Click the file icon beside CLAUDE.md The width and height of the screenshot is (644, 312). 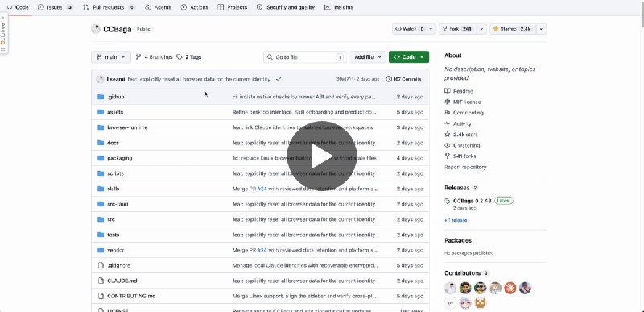tap(101, 281)
